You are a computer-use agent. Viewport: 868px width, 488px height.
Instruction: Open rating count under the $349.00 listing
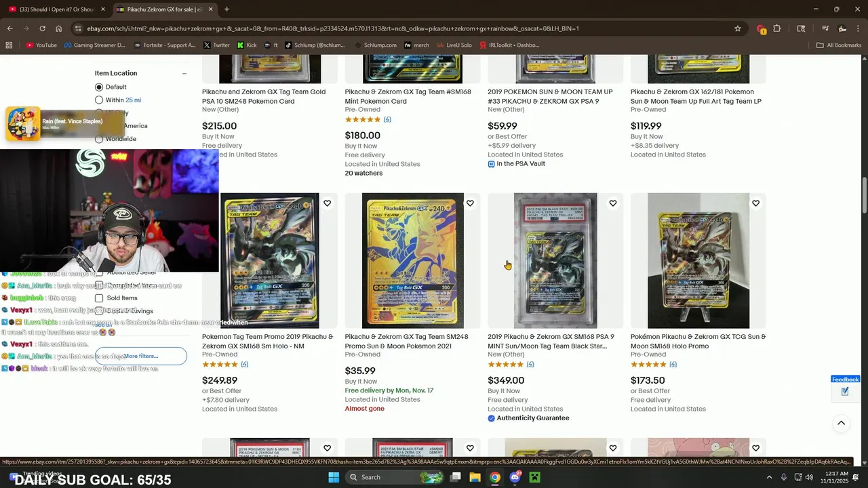(530, 365)
